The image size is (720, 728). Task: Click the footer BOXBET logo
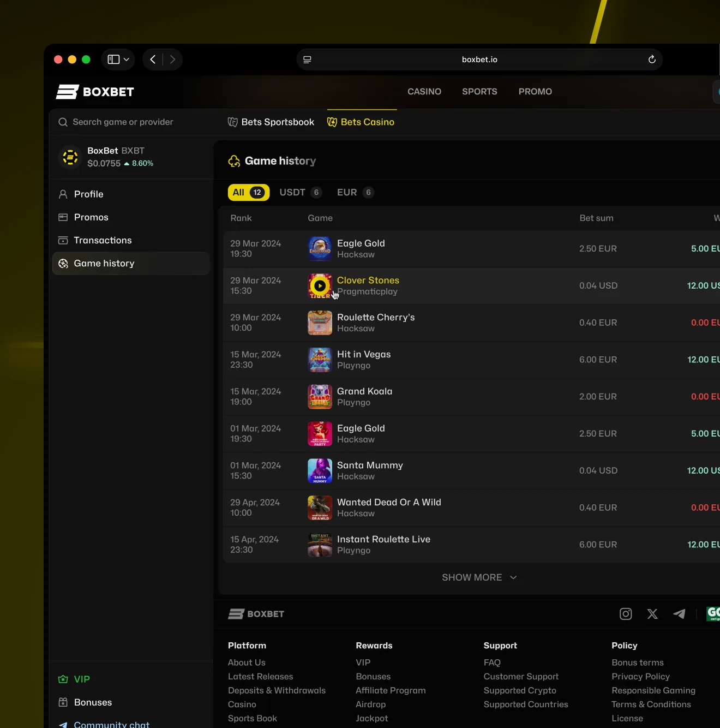256,614
